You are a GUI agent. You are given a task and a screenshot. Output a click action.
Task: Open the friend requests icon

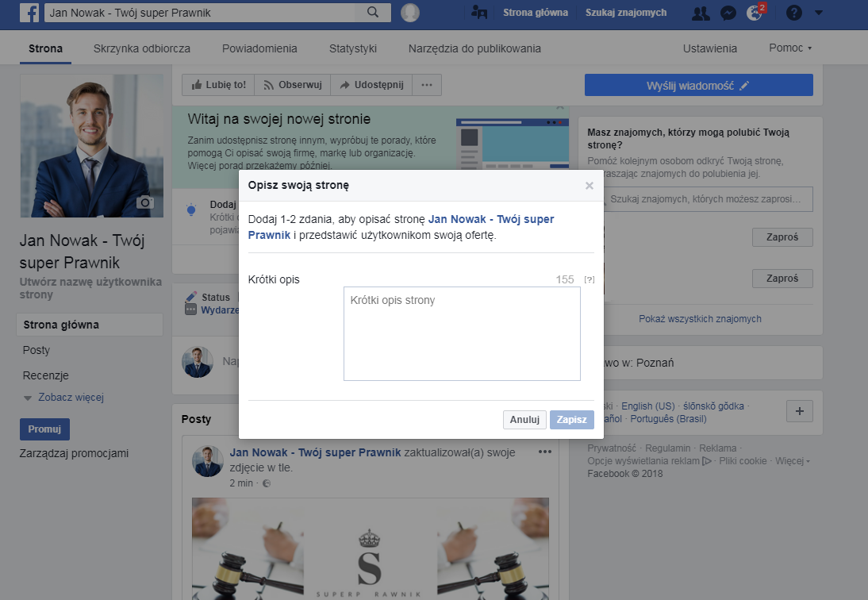pos(701,13)
